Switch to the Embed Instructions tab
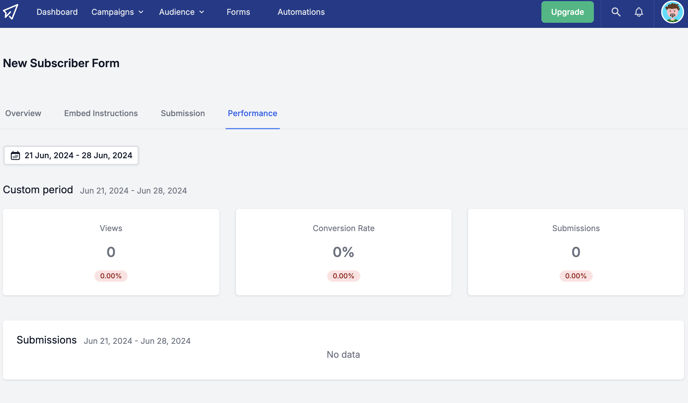Screen dimensions: 688x403 (101, 113)
